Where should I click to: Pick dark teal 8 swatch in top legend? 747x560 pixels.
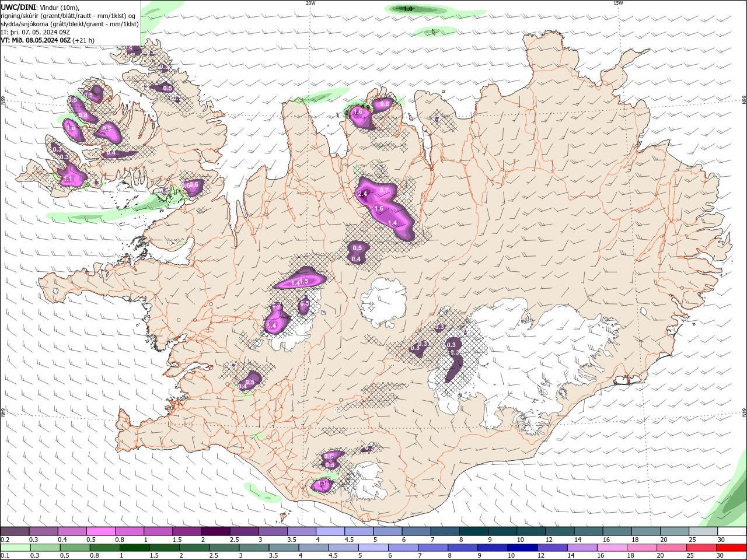pos(474,531)
